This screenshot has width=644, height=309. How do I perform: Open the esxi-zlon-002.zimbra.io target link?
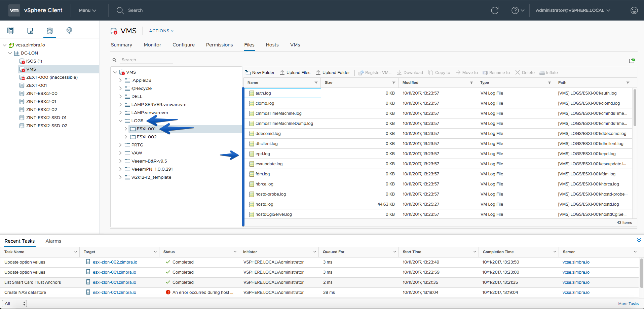[115, 262]
